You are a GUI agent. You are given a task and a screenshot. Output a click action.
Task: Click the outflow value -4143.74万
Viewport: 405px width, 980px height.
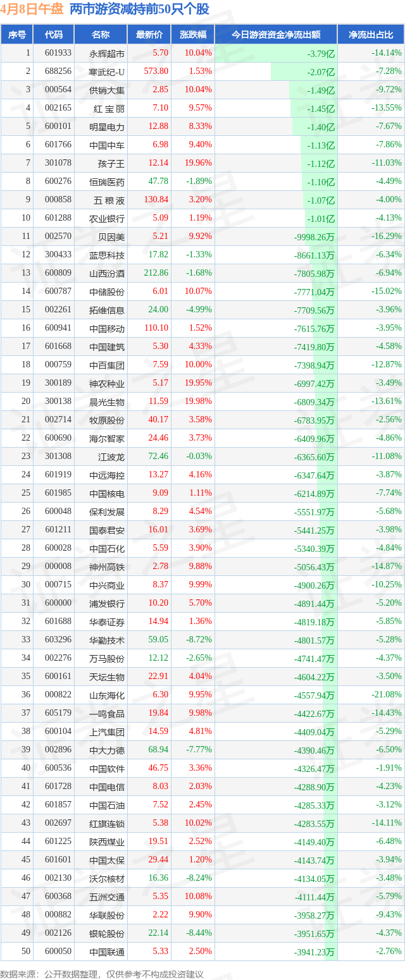[315, 861]
